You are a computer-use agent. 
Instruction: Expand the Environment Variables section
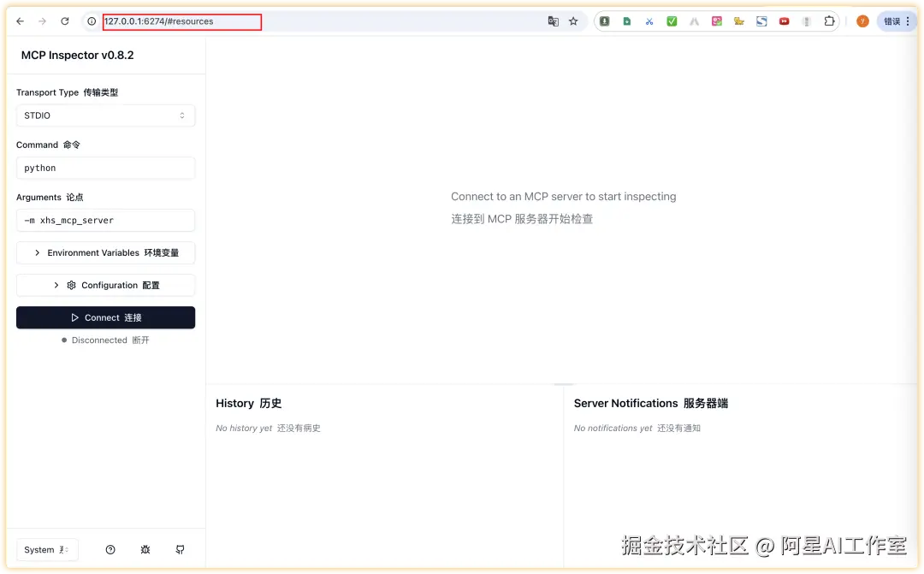pyautogui.click(x=105, y=252)
